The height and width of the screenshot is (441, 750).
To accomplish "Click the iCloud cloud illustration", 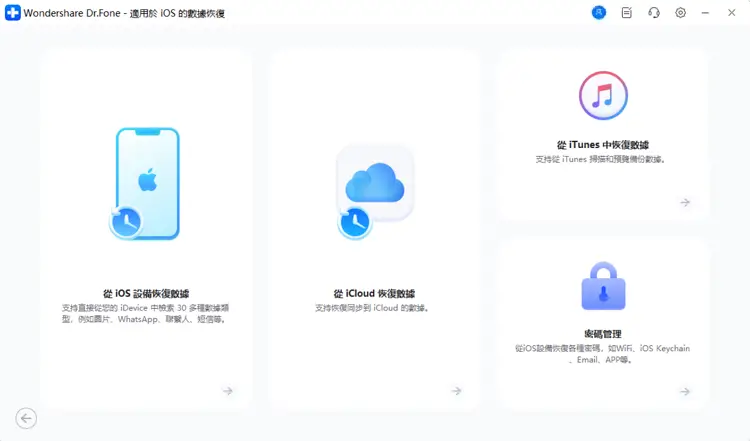I will [375, 191].
